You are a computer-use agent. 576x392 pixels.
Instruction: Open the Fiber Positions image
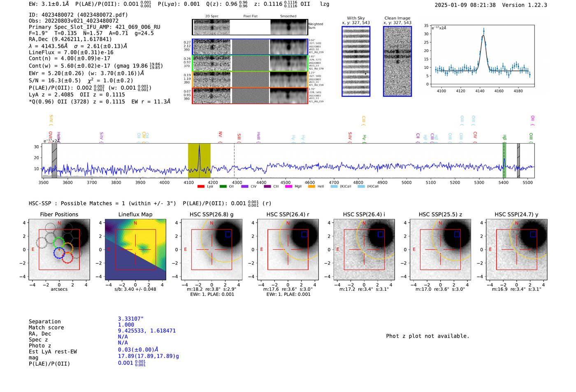[x=59, y=249]
